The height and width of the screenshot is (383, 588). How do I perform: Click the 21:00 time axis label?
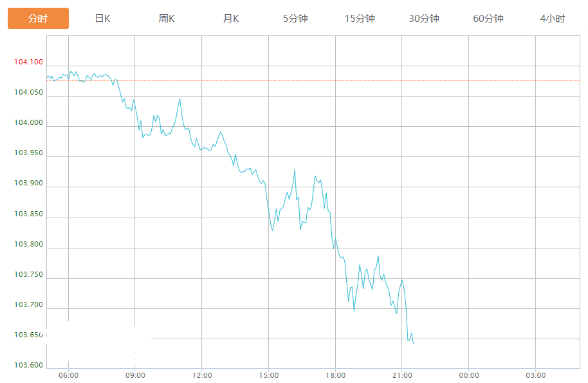tap(402, 375)
